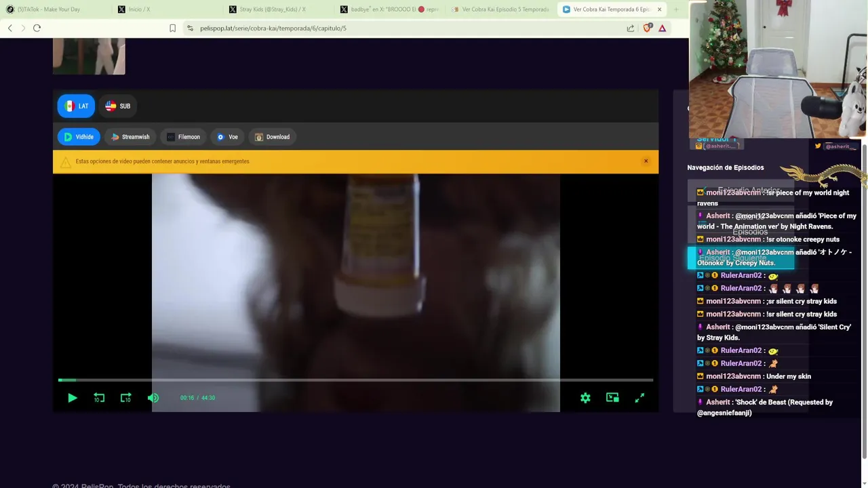Image resolution: width=868 pixels, height=488 pixels.
Task: Click the episode thumbnail image above player
Action: 89,56
